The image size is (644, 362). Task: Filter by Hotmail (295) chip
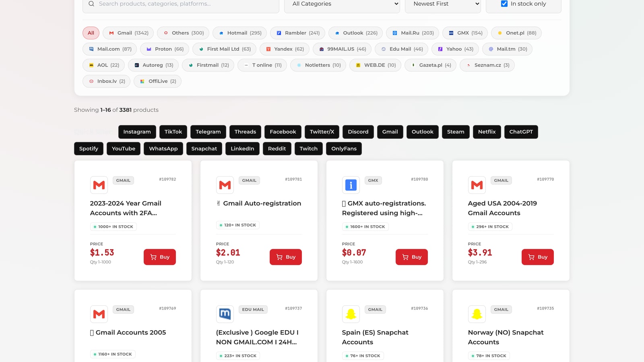click(x=240, y=33)
